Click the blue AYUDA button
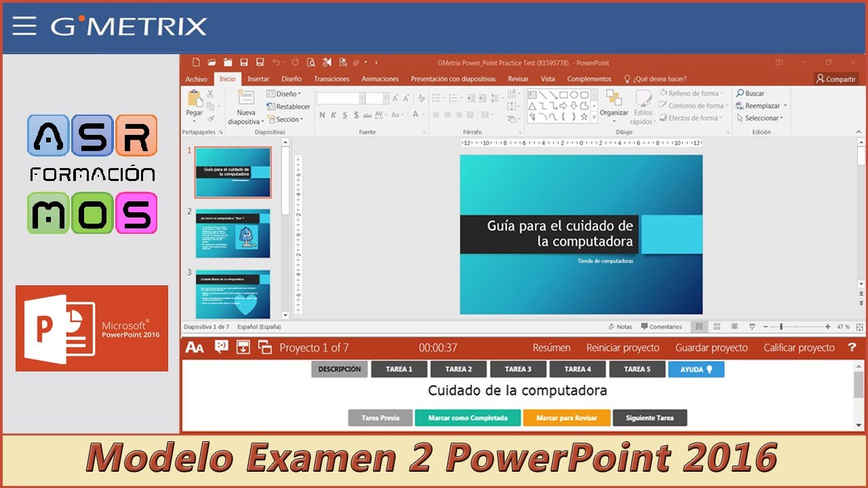Viewport: 868px width, 488px height. tap(696, 369)
